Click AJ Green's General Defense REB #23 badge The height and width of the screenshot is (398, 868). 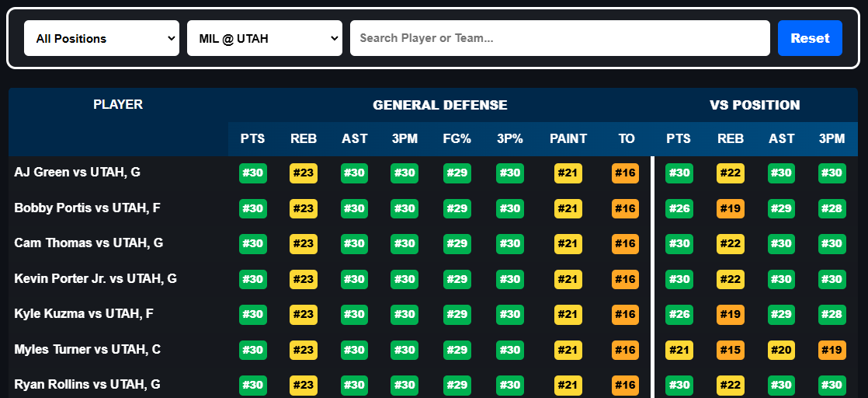point(304,173)
